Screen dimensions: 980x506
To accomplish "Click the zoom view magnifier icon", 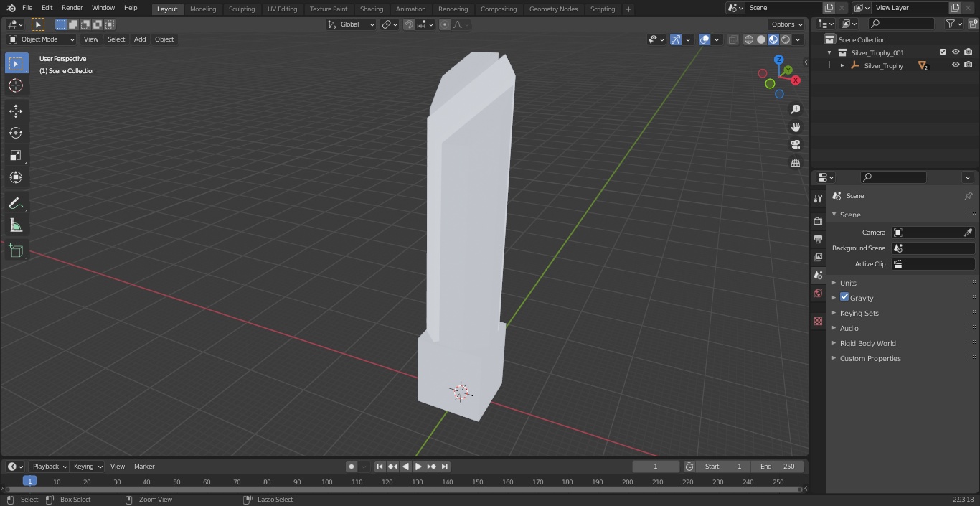I will coord(796,109).
